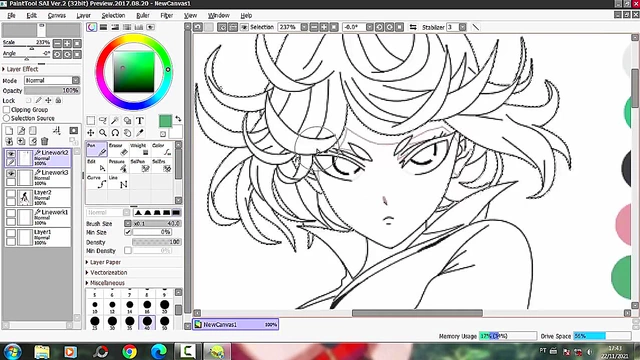Open the Brush Size multiplier dropdown
Viewport: 640px width, 360px height.
click(x=128, y=223)
